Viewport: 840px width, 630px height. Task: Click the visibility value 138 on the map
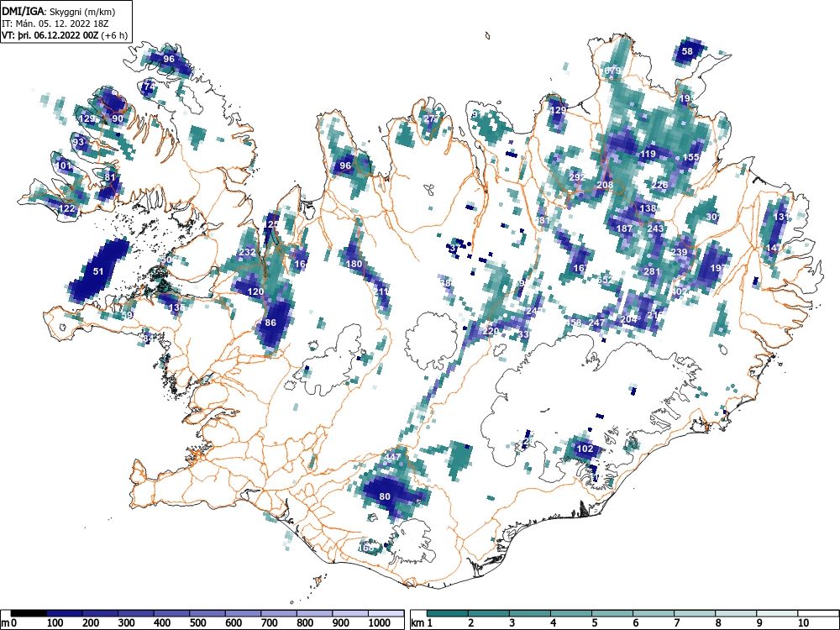click(648, 208)
